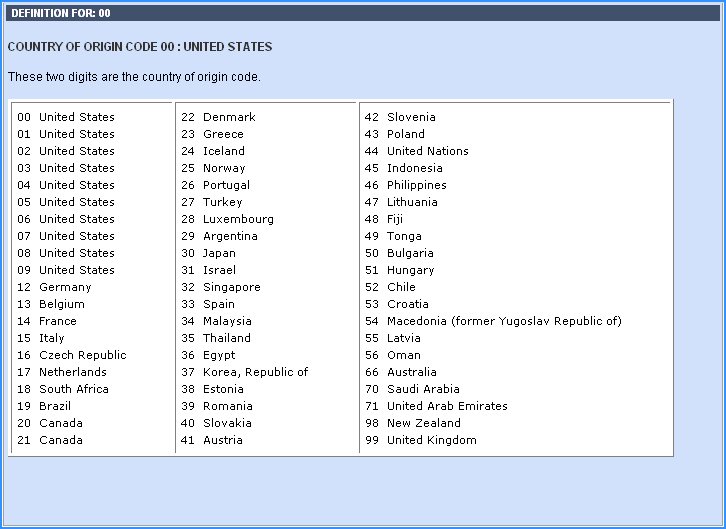The image size is (726, 529).
Task: Click the "42 Slovenia" entry
Action: click(x=400, y=117)
